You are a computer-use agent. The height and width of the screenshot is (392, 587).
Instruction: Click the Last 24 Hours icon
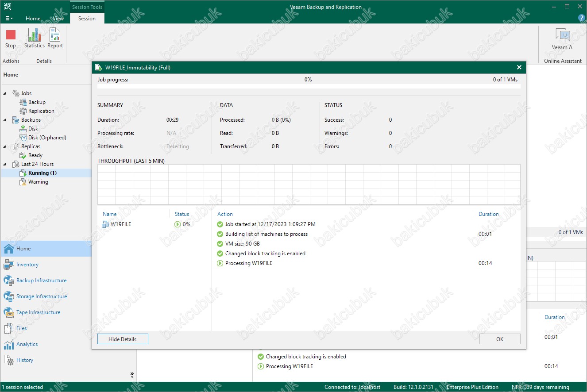click(15, 164)
